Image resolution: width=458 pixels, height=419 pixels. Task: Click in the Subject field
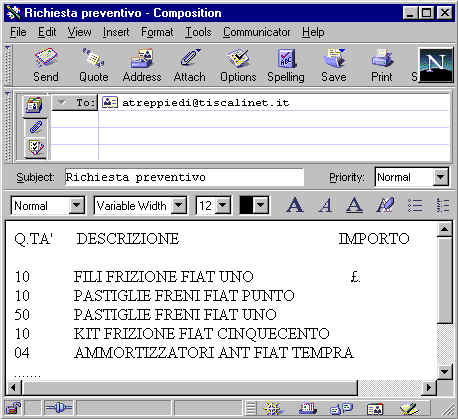click(184, 177)
